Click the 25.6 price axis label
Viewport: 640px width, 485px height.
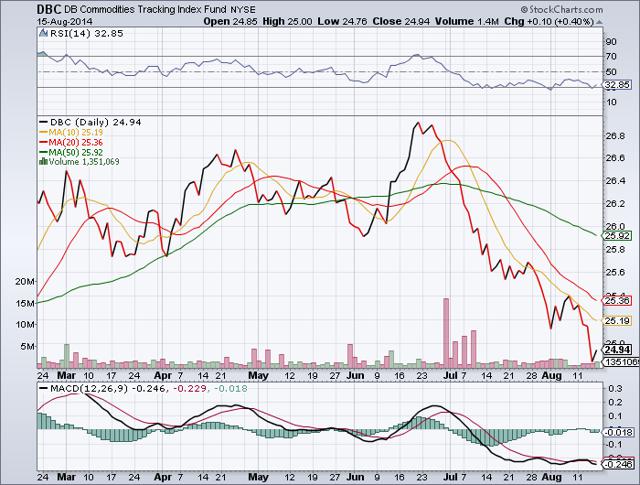[614, 272]
